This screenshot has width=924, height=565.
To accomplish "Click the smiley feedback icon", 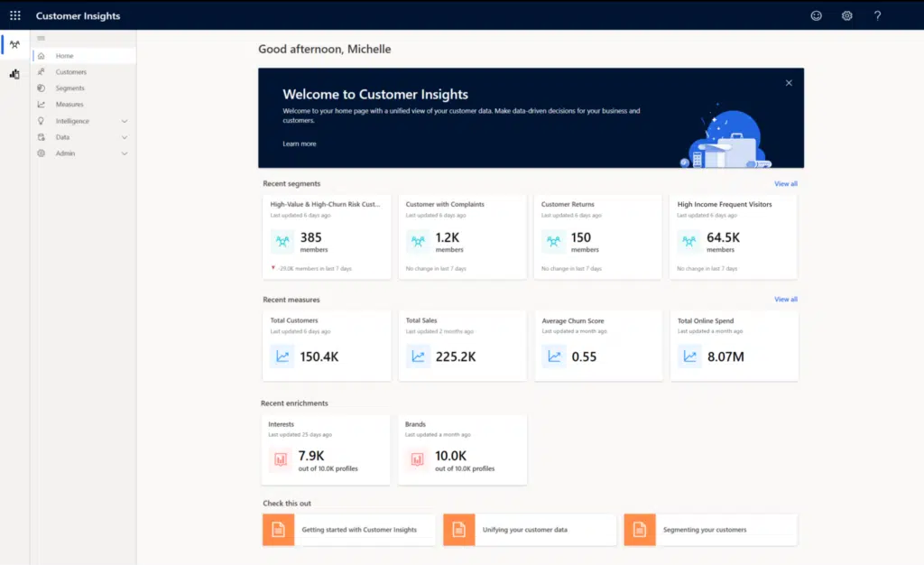I will click(x=816, y=15).
